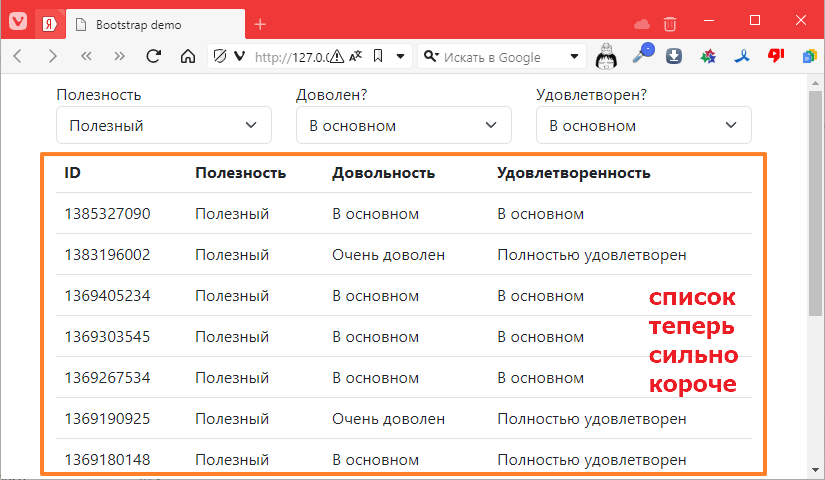Open the search engine suggestions dropdown arrow
Screen dimensions: 825x480
[575, 57]
